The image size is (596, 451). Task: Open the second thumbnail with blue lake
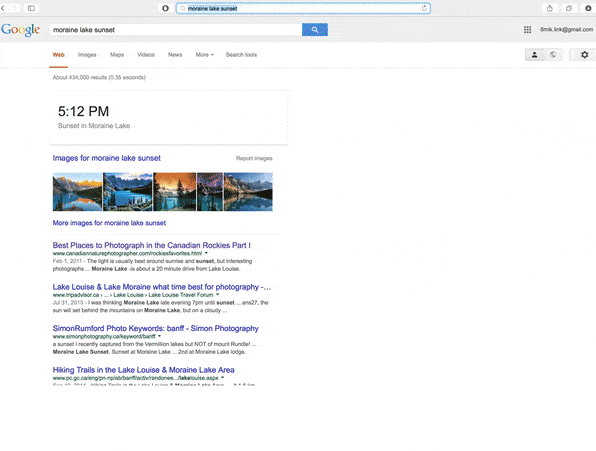(x=128, y=192)
